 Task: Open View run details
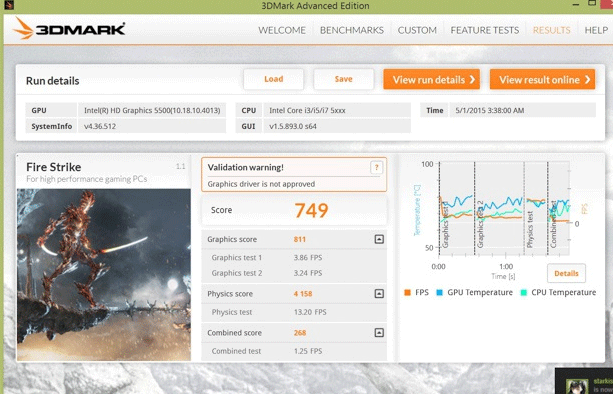432,79
